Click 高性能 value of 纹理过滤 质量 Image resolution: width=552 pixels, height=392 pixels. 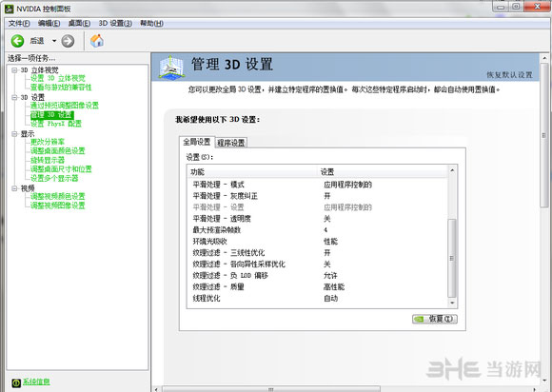[x=334, y=286]
